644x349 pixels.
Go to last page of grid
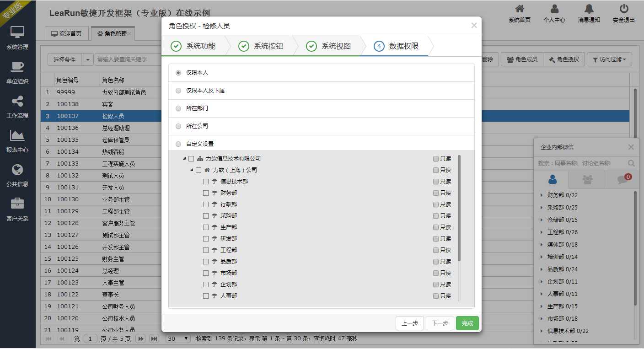[154, 339]
